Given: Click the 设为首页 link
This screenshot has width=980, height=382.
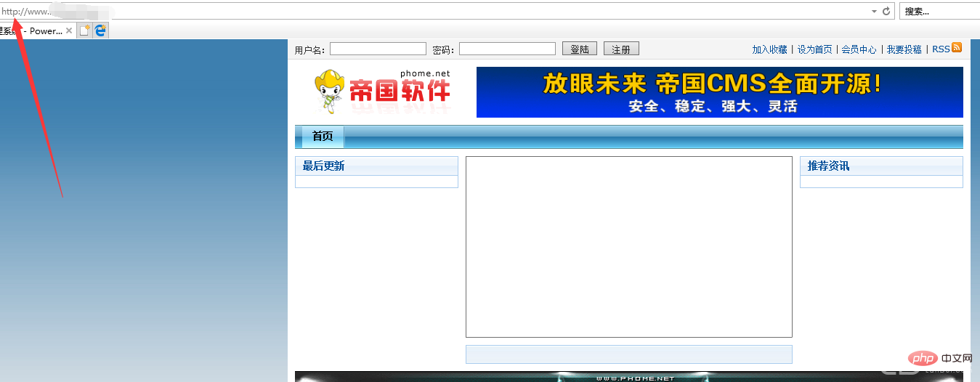Looking at the screenshot, I should coord(814,49).
